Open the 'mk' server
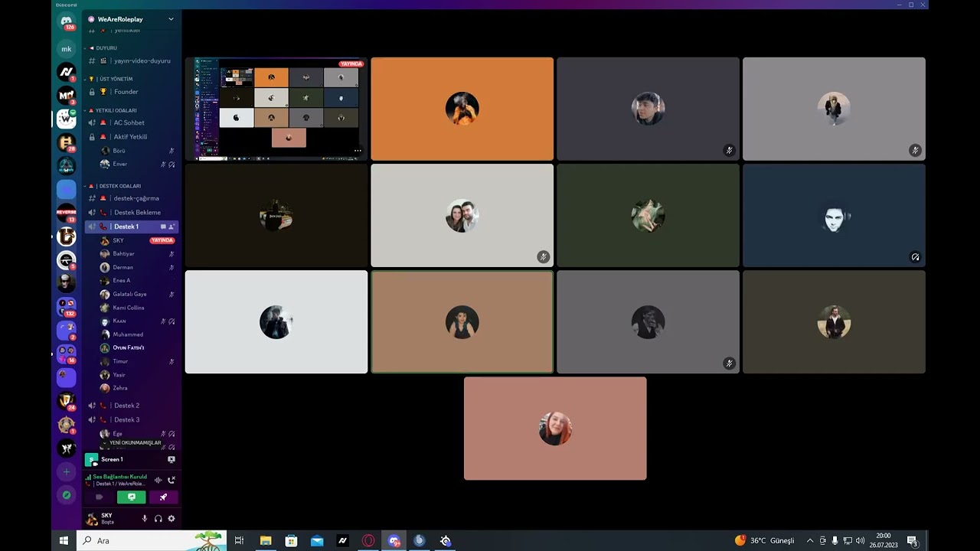 pos(67,49)
